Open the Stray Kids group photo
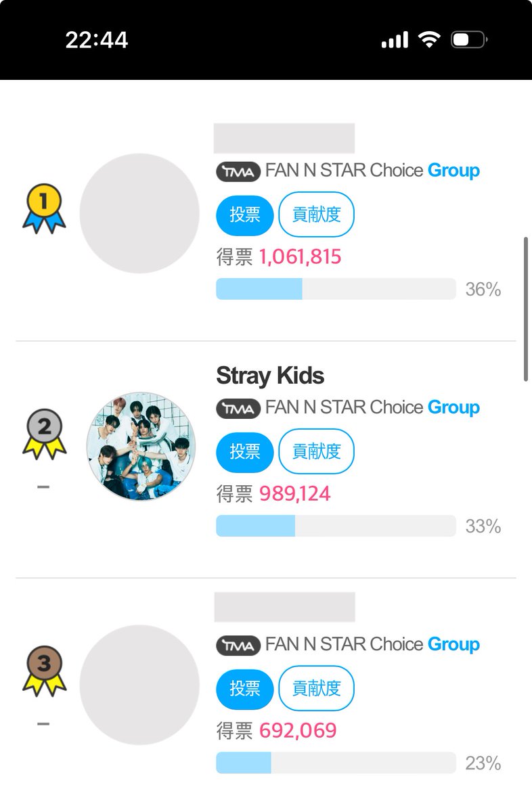This screenshot has height=812, width=532. (x=141, y=447)
